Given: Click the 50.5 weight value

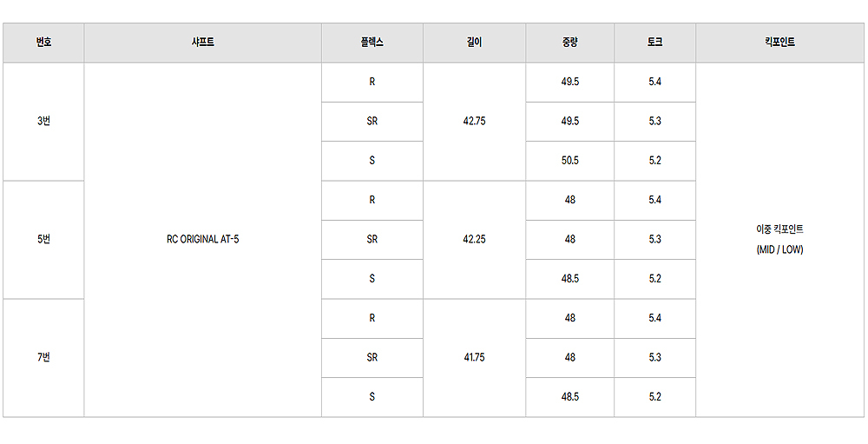Looking at the screenshot, I should (x=569, y=161).
